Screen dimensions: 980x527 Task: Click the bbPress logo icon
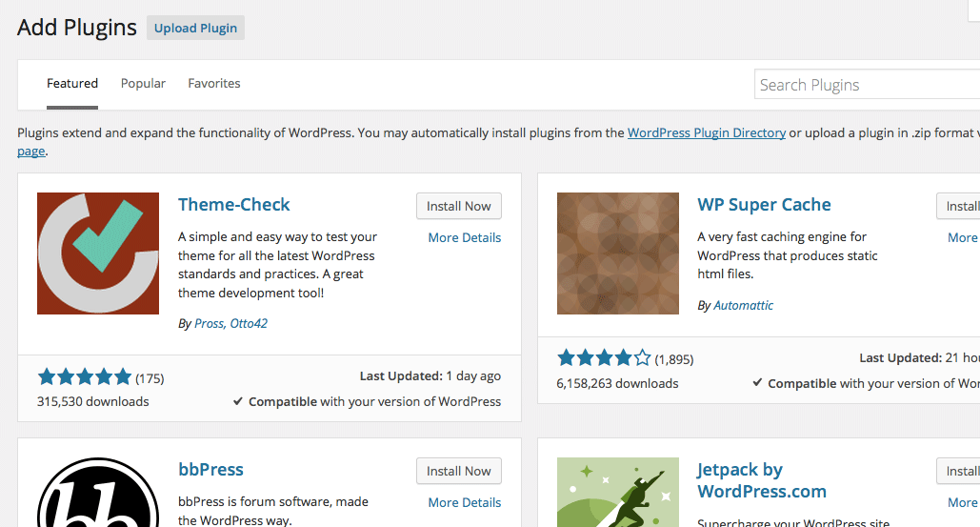coord(98,492)
